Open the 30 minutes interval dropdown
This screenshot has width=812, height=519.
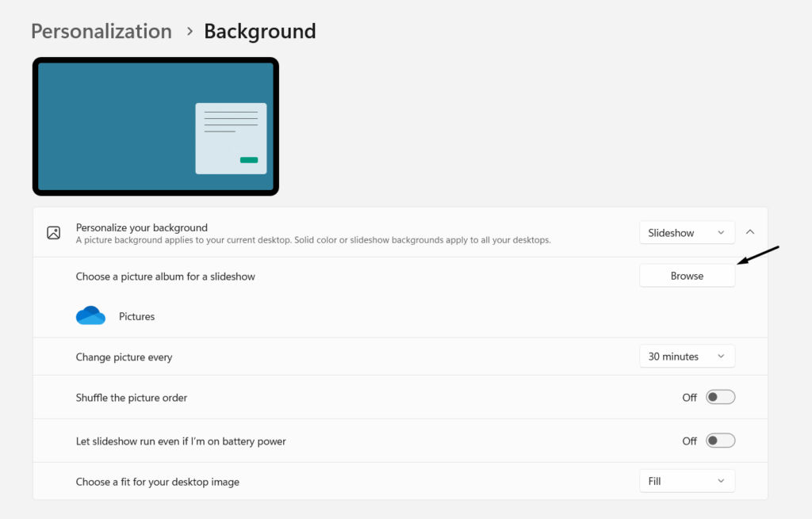coord(687,357)
